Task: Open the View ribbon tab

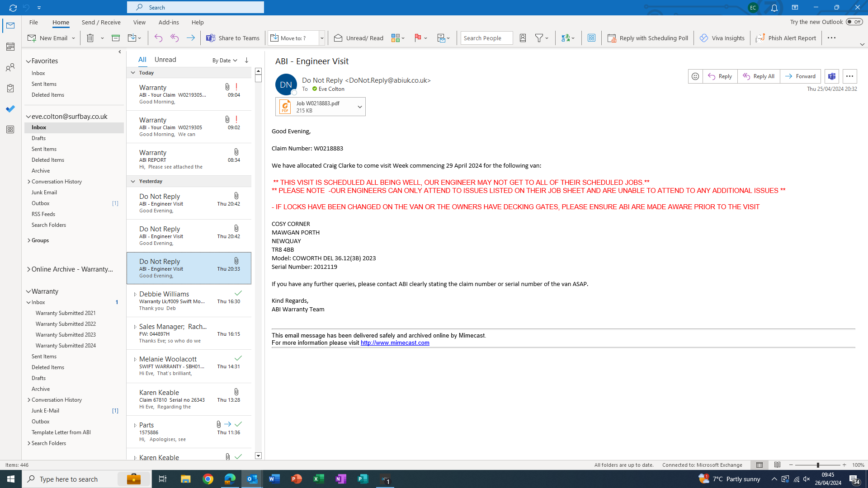Action: (139, 22)
